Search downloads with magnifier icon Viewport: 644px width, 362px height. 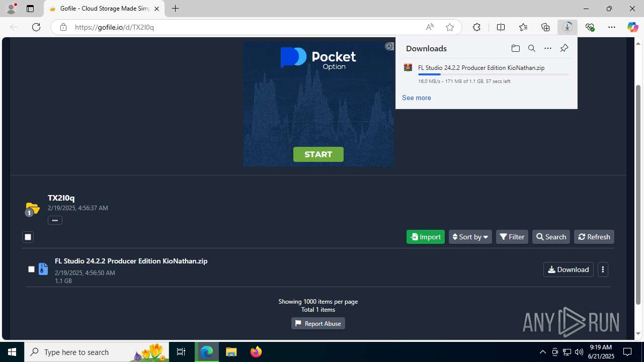click(532, 48)
